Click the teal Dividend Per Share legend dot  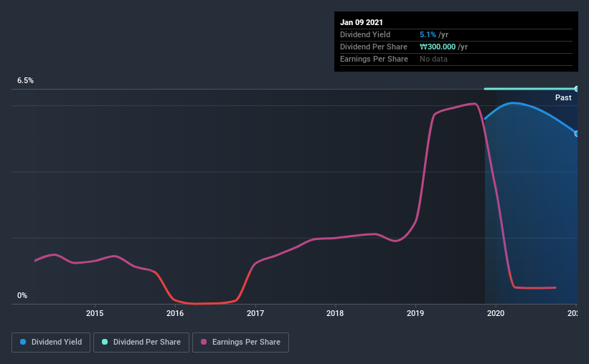[105, 342]
